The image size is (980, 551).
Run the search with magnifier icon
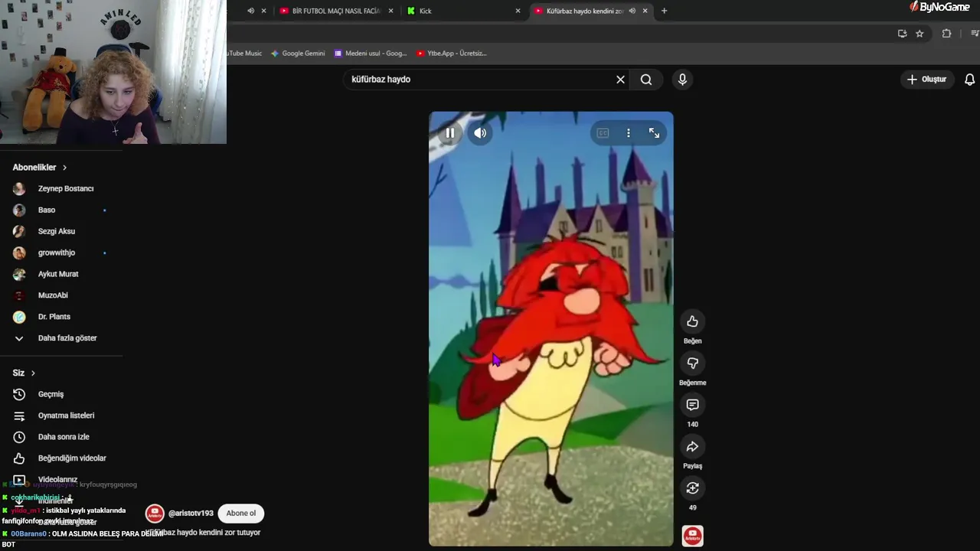point(646,80)
